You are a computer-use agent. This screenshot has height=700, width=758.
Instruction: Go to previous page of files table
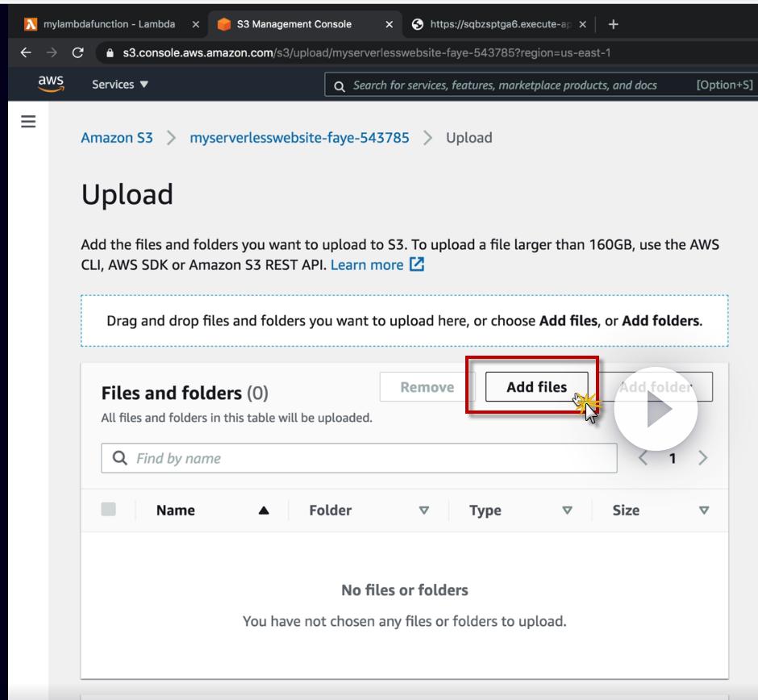643,458
